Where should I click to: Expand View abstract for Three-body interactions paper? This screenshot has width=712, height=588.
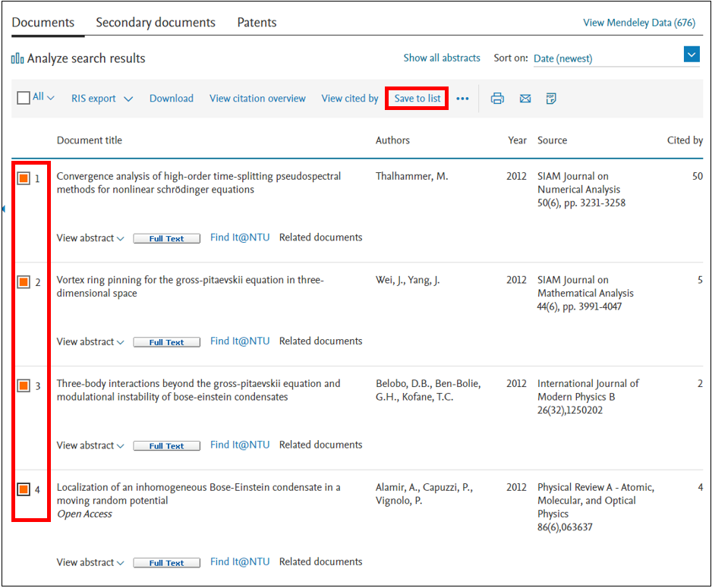[x=90, y=445]
